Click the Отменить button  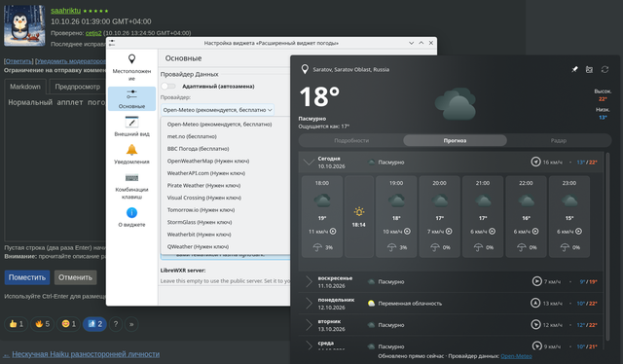click(75, 277)
